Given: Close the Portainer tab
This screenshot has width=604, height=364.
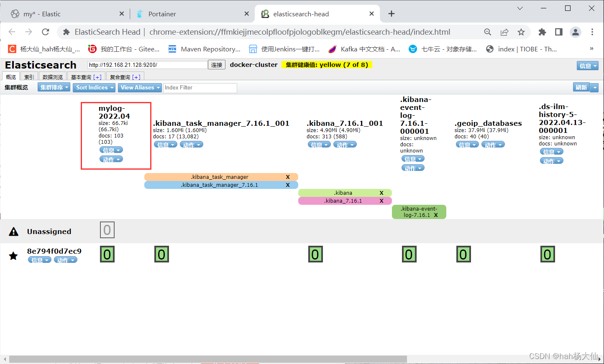Looking at the screenshot, I should (247, 14).
